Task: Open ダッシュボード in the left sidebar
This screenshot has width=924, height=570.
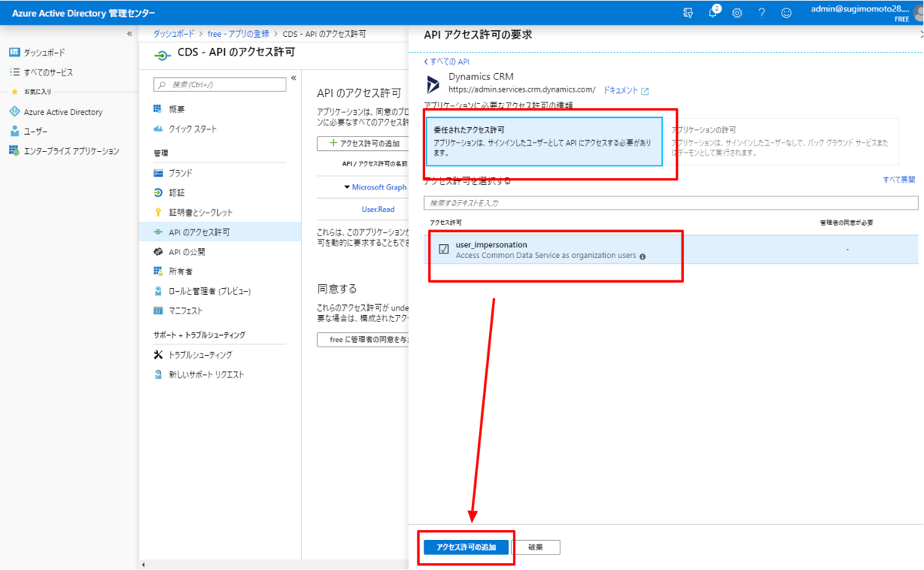Action: [45, 52]
